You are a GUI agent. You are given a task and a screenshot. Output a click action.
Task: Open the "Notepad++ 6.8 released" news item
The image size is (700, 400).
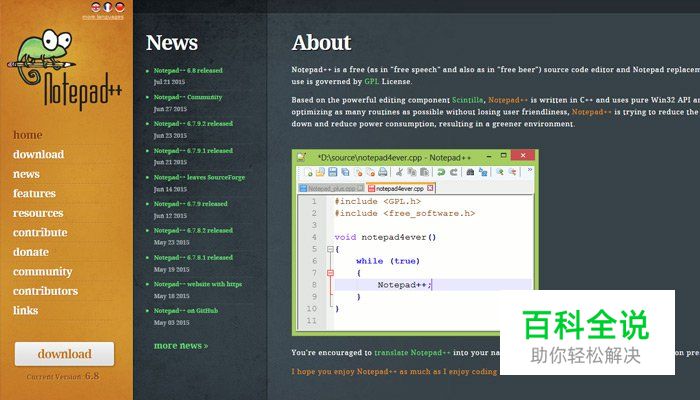188,71
